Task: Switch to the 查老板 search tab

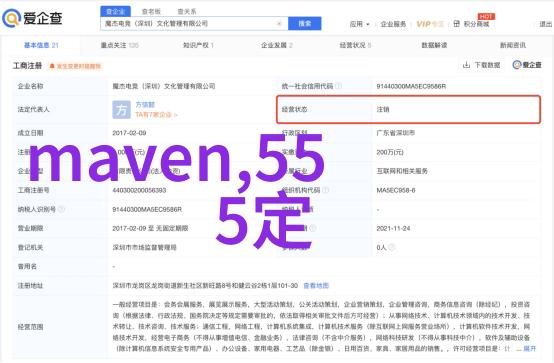Action: [x=151, y=12]
